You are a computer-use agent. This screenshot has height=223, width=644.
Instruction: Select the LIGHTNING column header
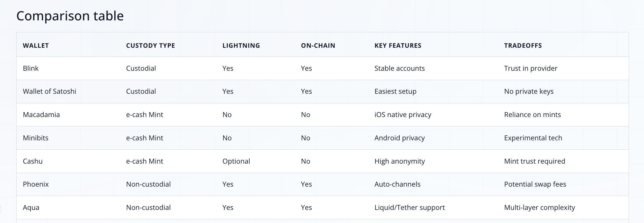click(241, 45)
